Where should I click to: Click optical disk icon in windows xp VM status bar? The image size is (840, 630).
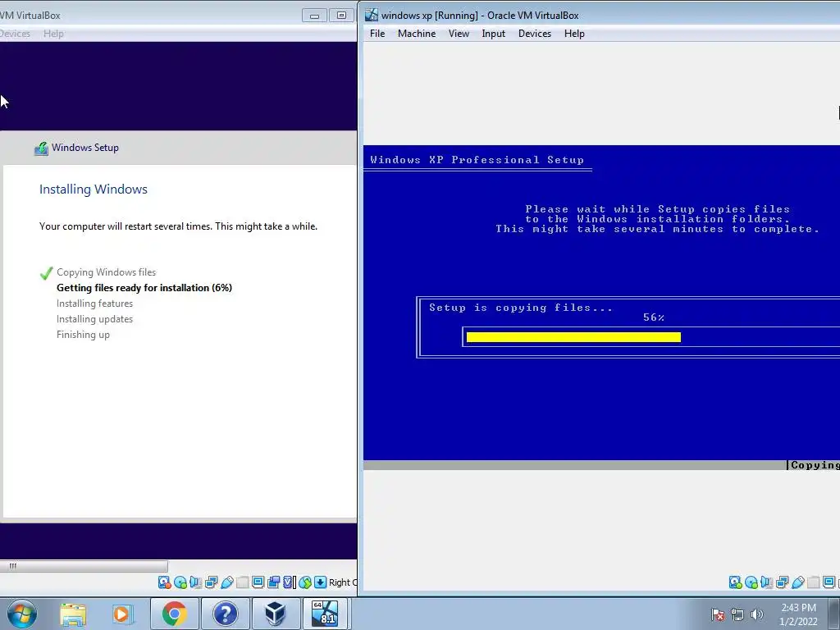point(751,582)
